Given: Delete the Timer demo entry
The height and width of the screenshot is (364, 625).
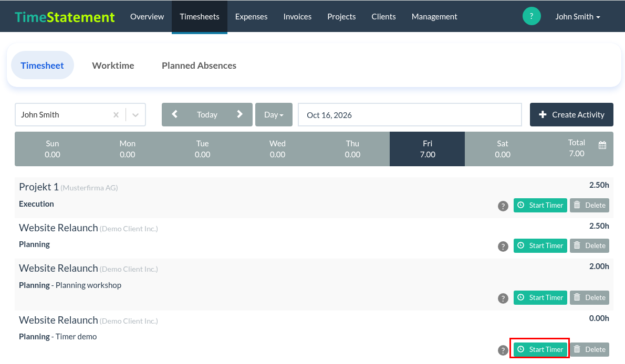Looking at the screenshot, I should pos(589,349).
